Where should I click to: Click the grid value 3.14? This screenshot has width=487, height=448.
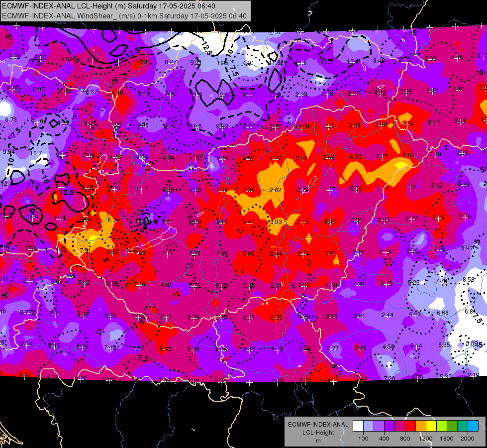pos(383,188)
